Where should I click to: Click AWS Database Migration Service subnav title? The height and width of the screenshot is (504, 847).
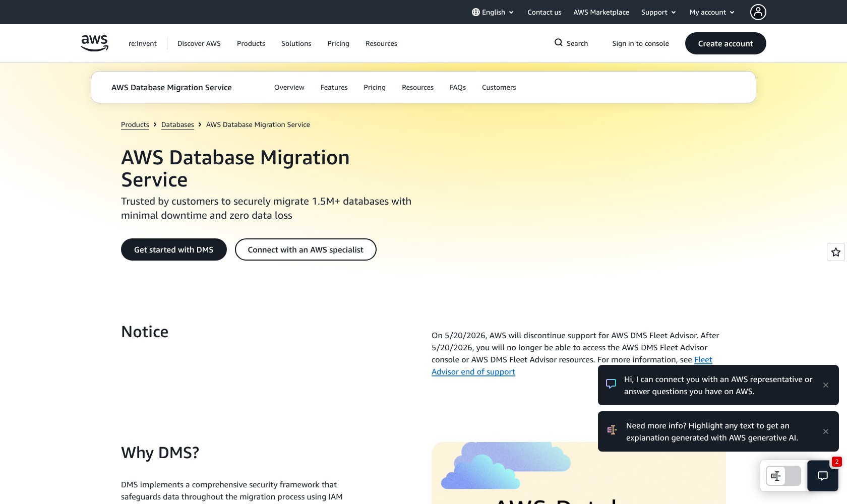(x=171, y=87)
